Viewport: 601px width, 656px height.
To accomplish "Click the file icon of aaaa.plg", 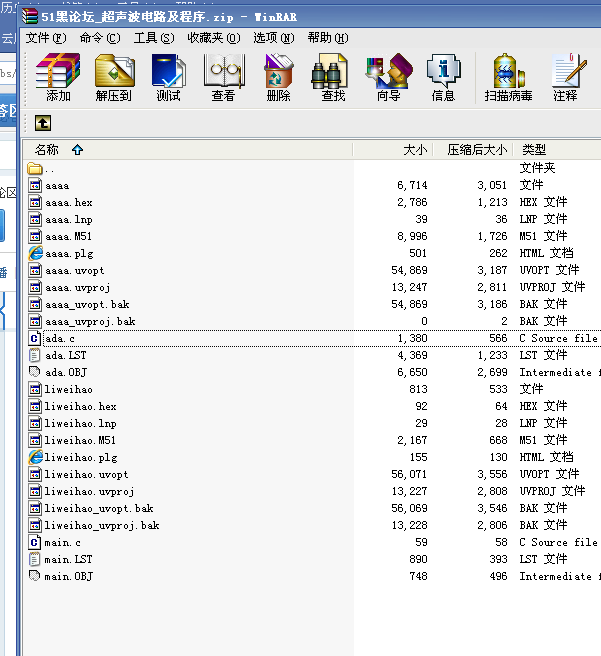I will (x=35, y=253).
